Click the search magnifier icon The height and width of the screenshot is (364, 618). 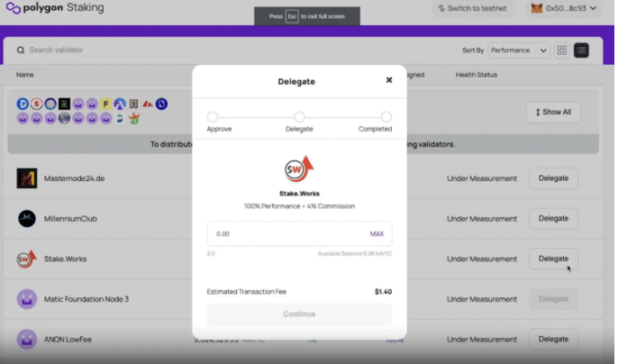(x=21, y=50)
